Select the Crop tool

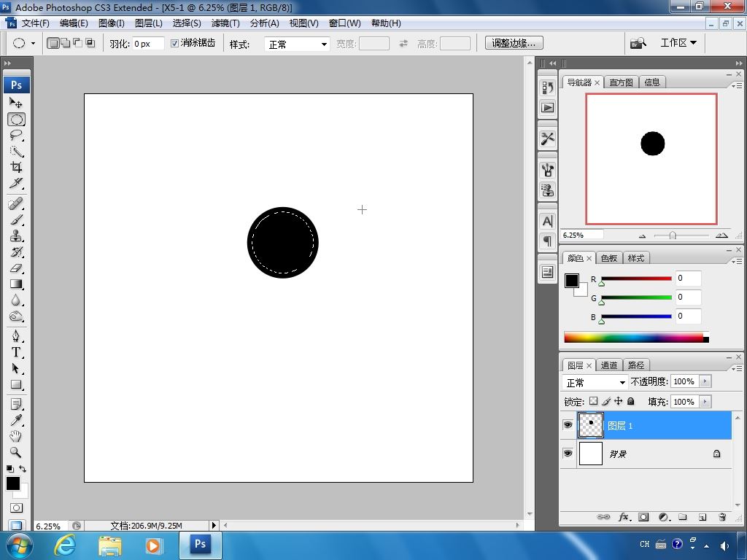(16, 167)
